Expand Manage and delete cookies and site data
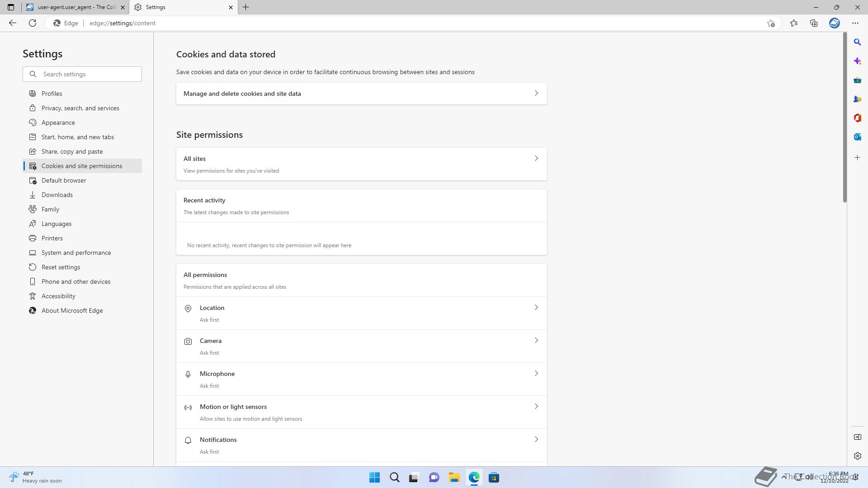 (x=361, y=94)
